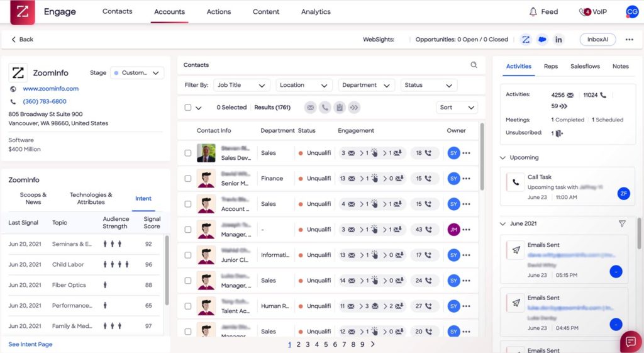Open the Feed bell icon
Screen dimensions: 644x353
[x=533, y=12]
